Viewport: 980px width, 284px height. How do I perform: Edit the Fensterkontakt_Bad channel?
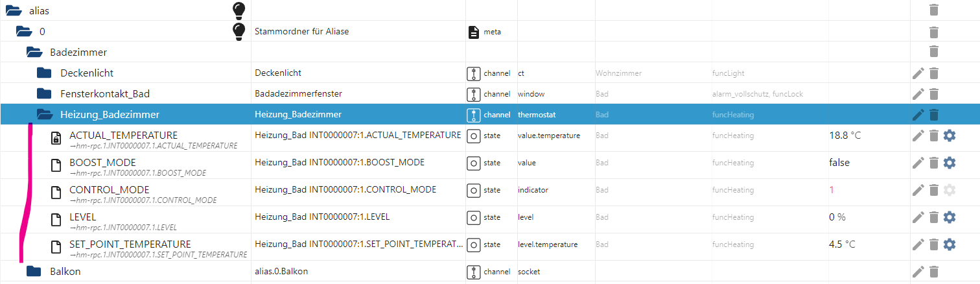(918, 94)
